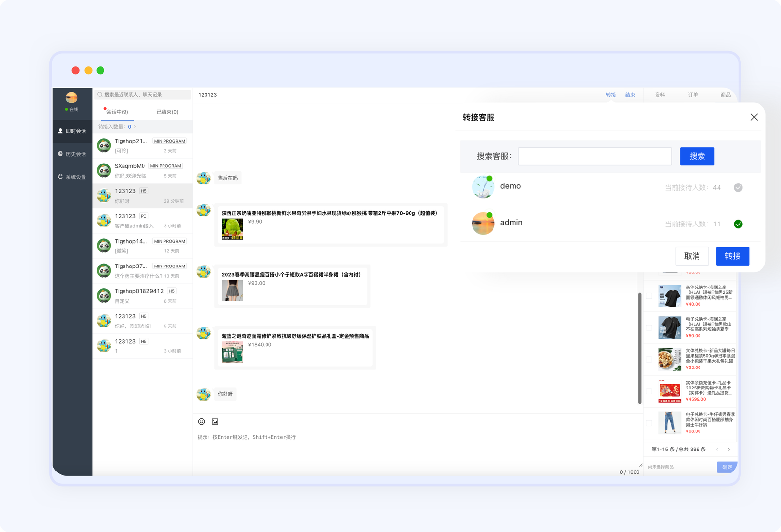781x532 pixels.
Task: Switch to the 订单 tab
Action: pyautogui.click(x=693, y=95)
